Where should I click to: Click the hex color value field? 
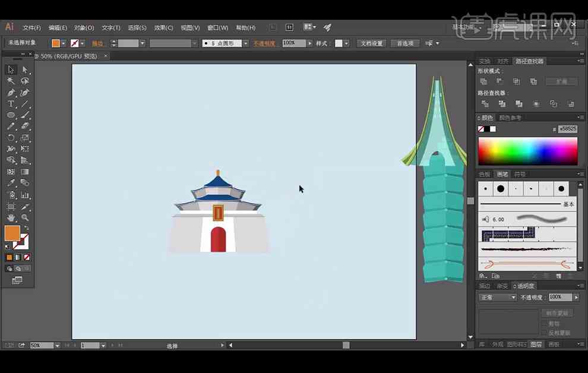coord(568,129)
